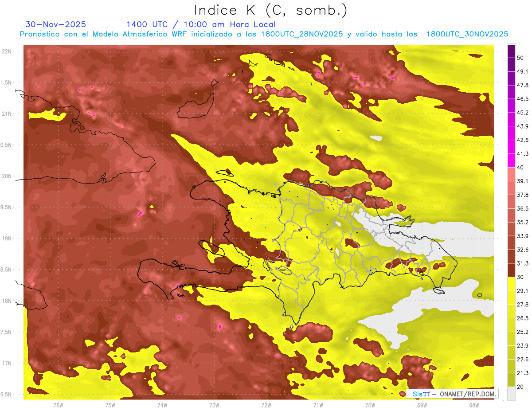
Task: Click the colorbar label '47.8'
Action: [523, 85]
